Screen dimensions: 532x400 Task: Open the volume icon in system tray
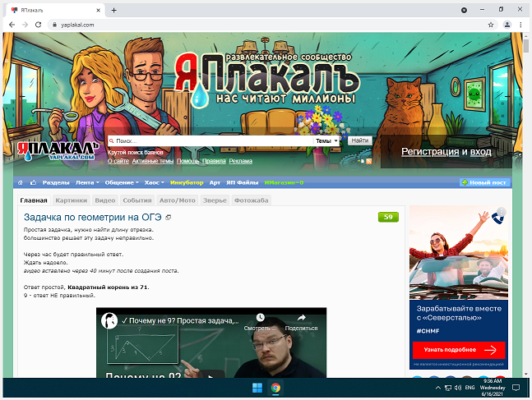(x=458, y=388)
